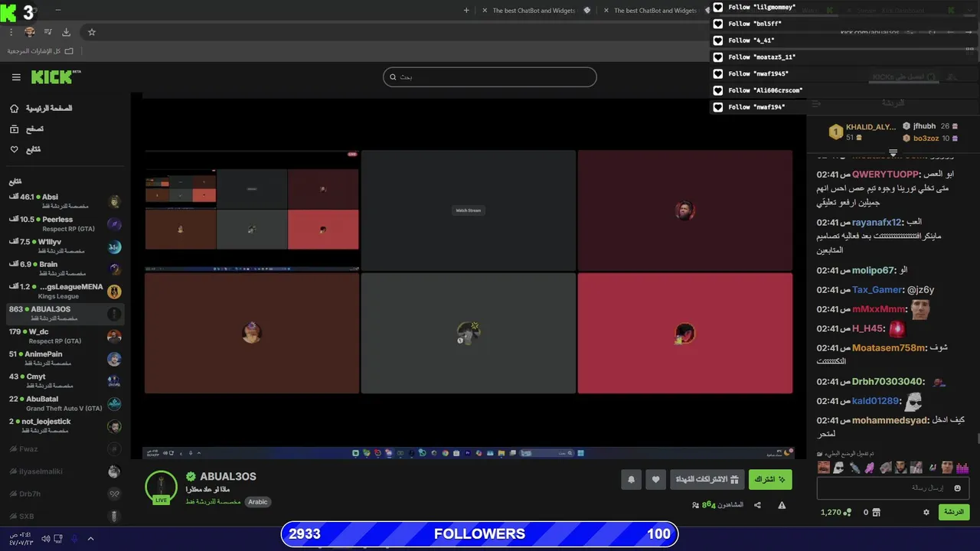The width and height of the screenshot is (980, 551).
Task: Open emoji picker in chat input
Action: [x=957, y=488]
